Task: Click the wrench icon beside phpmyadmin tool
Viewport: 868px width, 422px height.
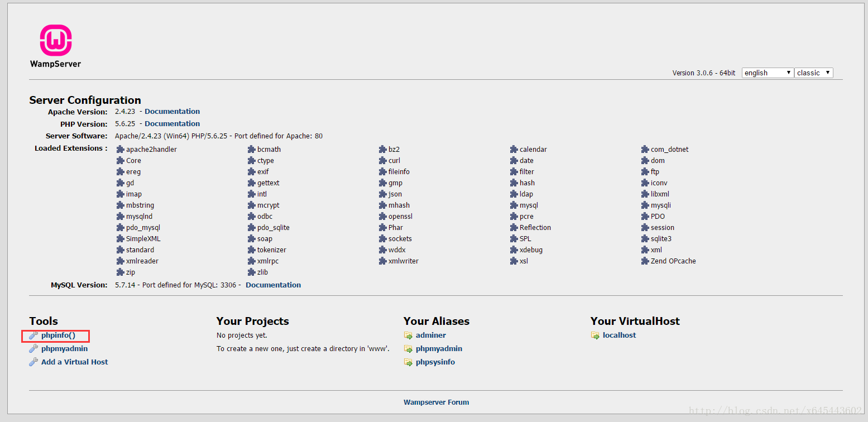Action: [33, 349]
